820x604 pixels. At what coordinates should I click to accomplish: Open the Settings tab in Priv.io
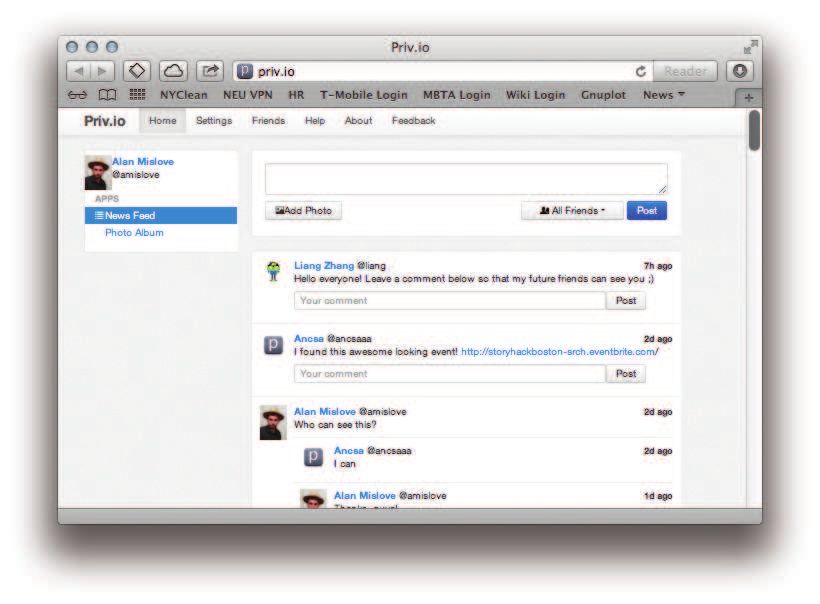point(213,121)
